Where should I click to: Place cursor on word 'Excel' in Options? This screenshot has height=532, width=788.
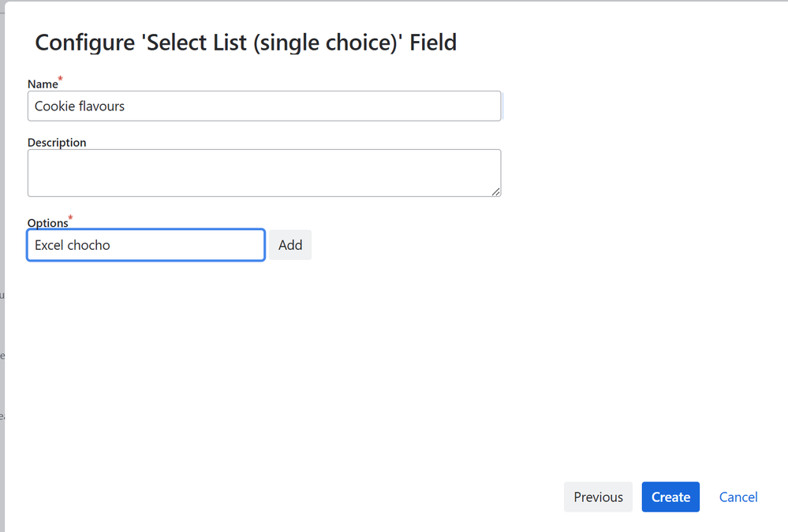point(49,245)
